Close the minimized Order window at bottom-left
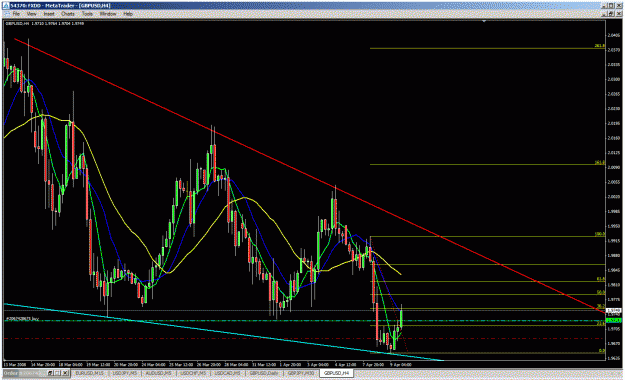 click(x=65, y=373)
